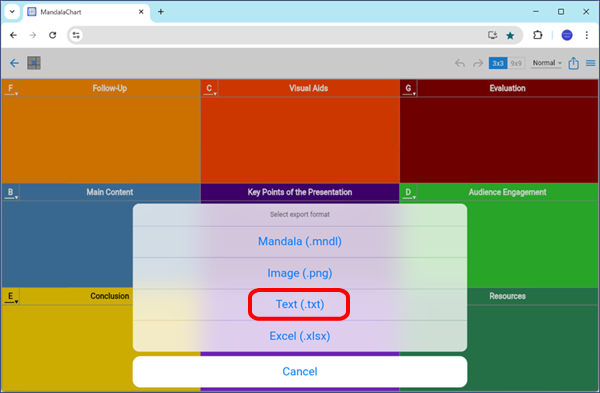This screenshot has width=600, height=393.
Task: Expand the F cell label dropdown
Action: pyautogui.click(x=11, y=89)
